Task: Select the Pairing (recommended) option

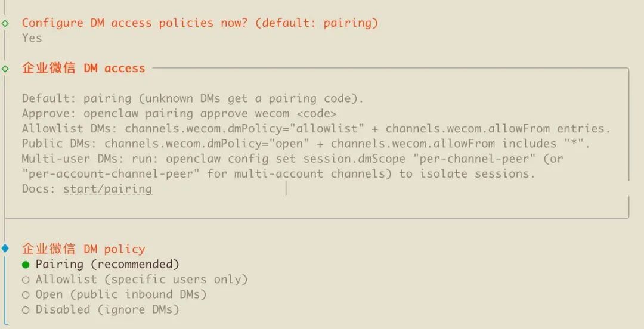Action: (x=101, y=264)
